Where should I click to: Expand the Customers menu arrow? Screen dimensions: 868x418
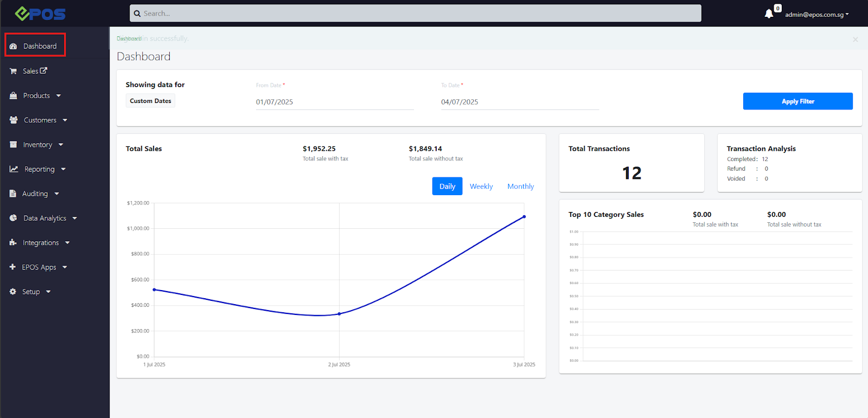point(65,120)
